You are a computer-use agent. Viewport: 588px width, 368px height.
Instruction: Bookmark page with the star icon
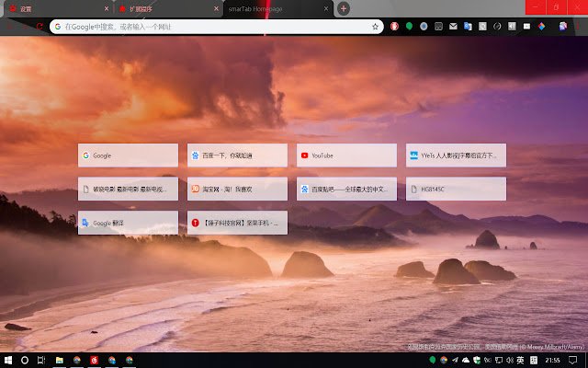(x=375, y=27)
